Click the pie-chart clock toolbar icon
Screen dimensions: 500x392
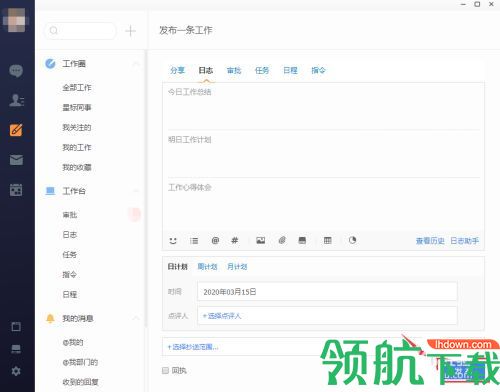coord(352,240)
